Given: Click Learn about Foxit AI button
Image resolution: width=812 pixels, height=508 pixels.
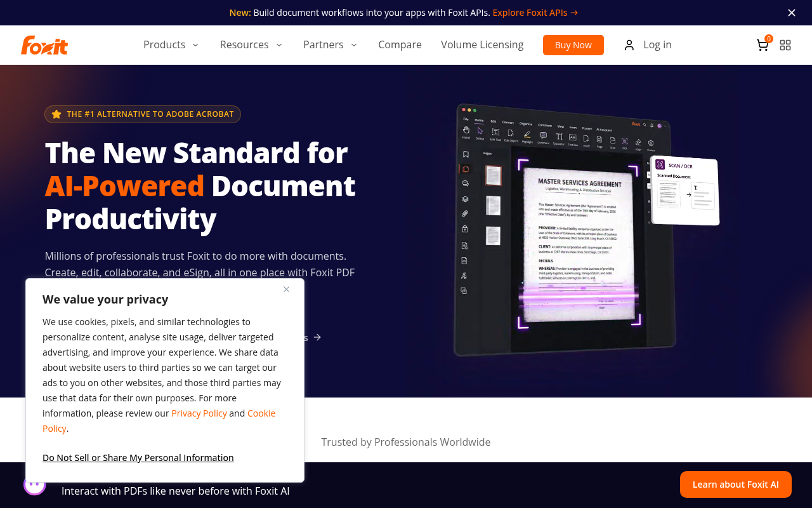Looking at the screenshot, I should [x=736, y=485].
